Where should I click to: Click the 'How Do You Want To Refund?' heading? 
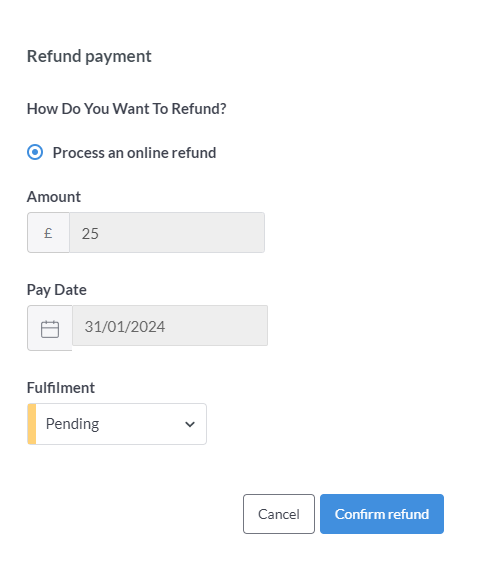(127, 109)
